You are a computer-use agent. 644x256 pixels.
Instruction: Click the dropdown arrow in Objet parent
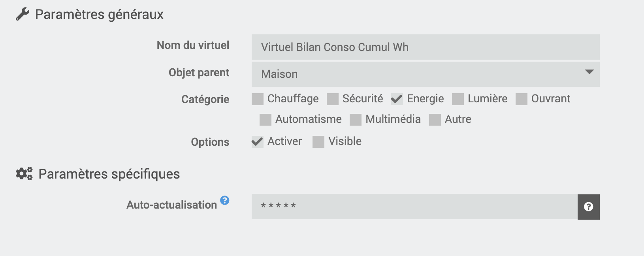(589, 72)
